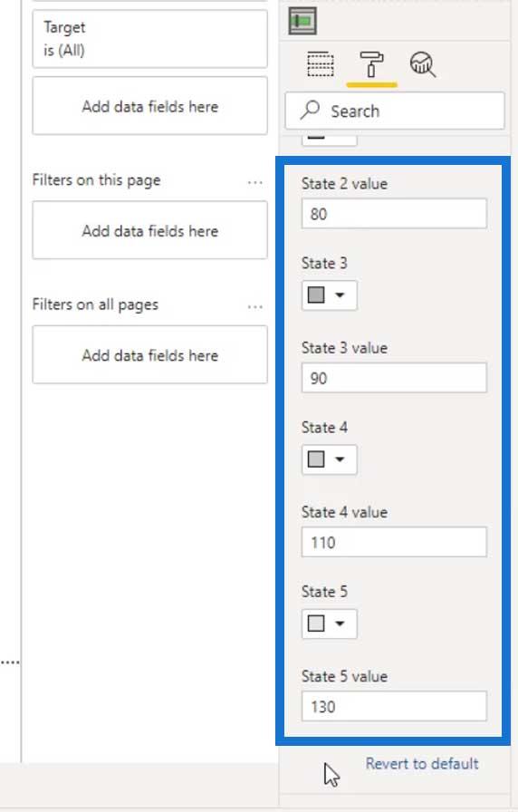518x812 pixels.
Task: Click Revert to default link
Action: [422, 763]
